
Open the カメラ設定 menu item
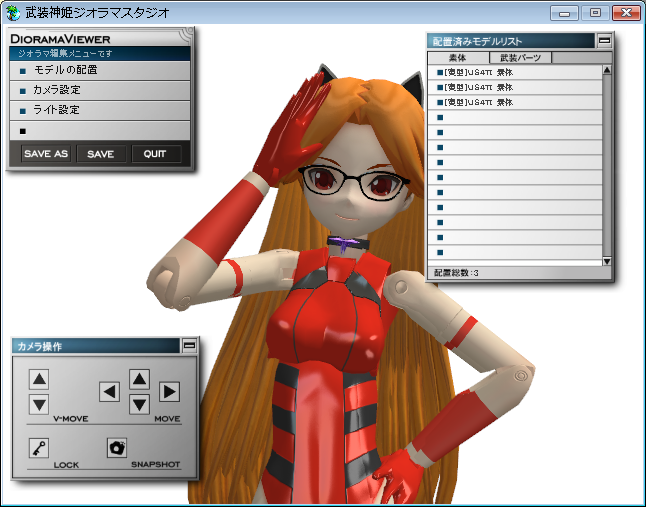pyautogui.click(x=100, y=90)
